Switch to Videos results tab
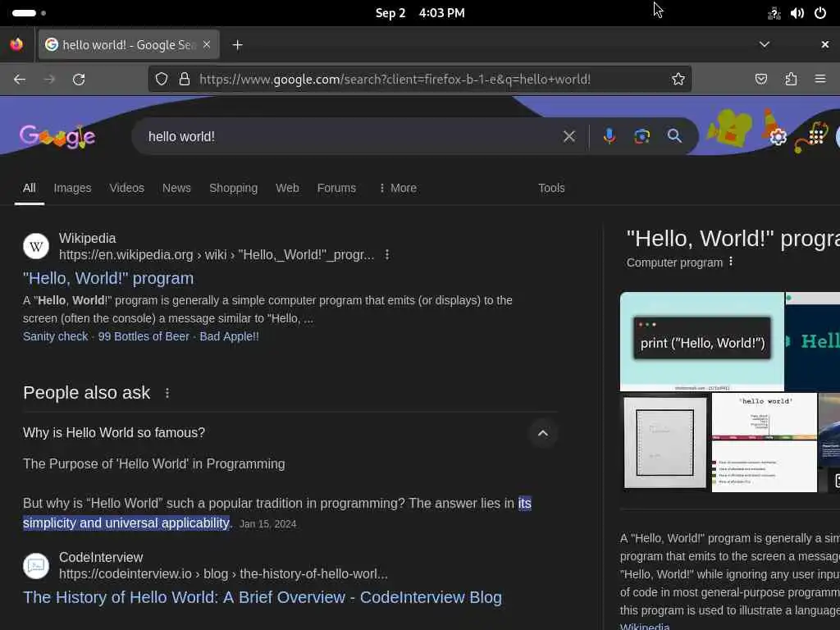 [127, 188]
